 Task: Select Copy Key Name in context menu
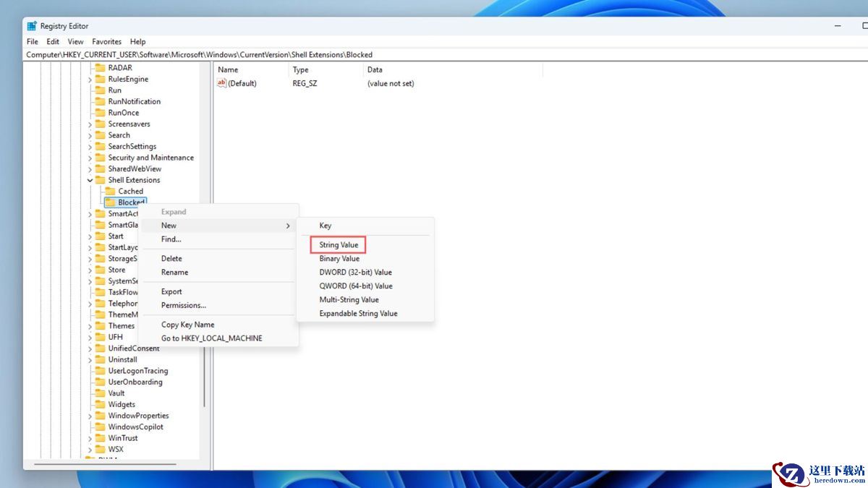pyautogui.click(x=187, y=325)
